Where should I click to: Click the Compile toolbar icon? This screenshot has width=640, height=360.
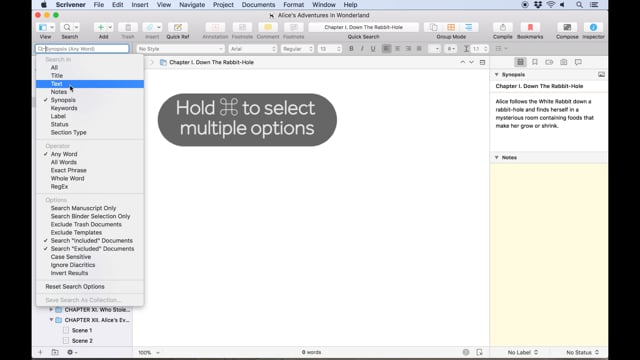pos(502,27)
